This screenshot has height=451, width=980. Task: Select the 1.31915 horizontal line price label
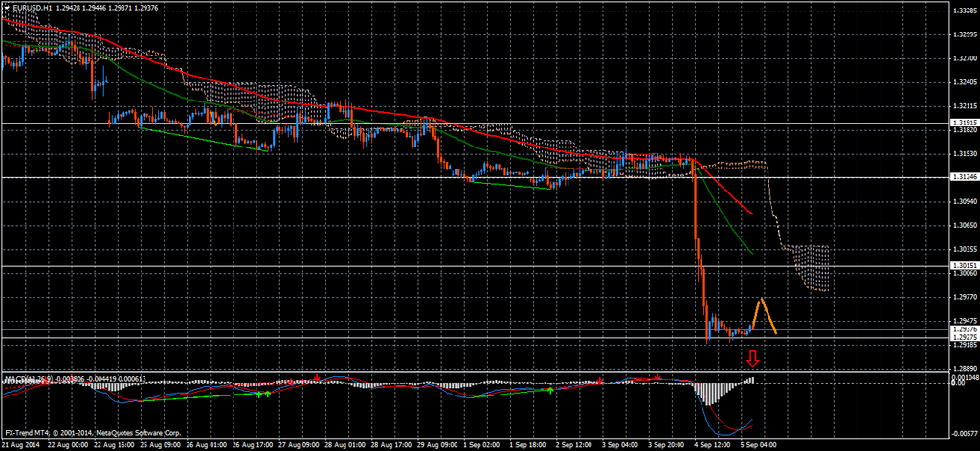pyautogui.click(x=964, y=123)
